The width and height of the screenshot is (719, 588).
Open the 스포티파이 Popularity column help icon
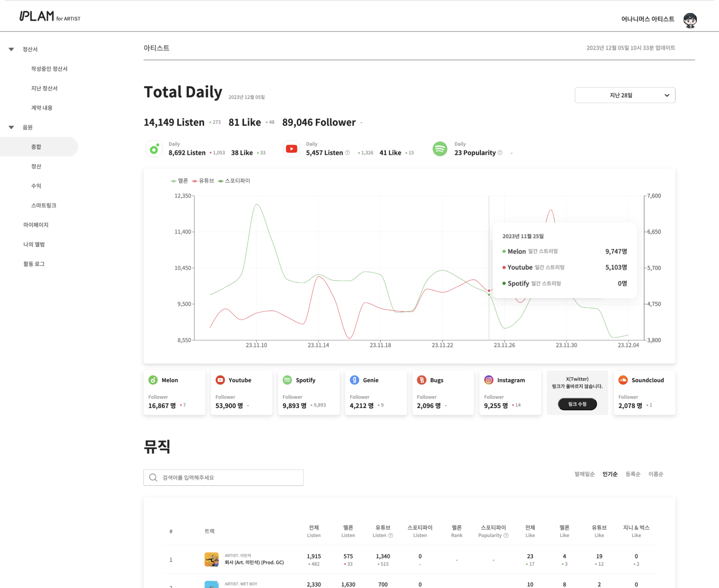tap(506, 536)
